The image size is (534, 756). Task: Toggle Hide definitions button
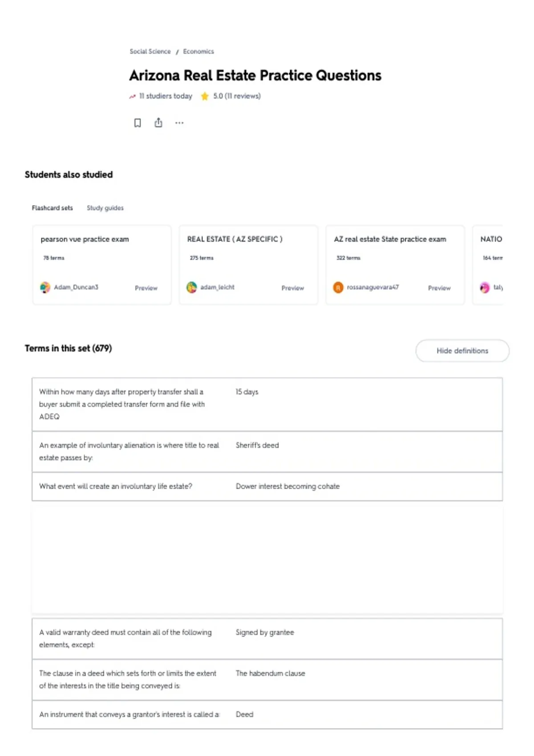pyautogui.click(x=462, y=351)
